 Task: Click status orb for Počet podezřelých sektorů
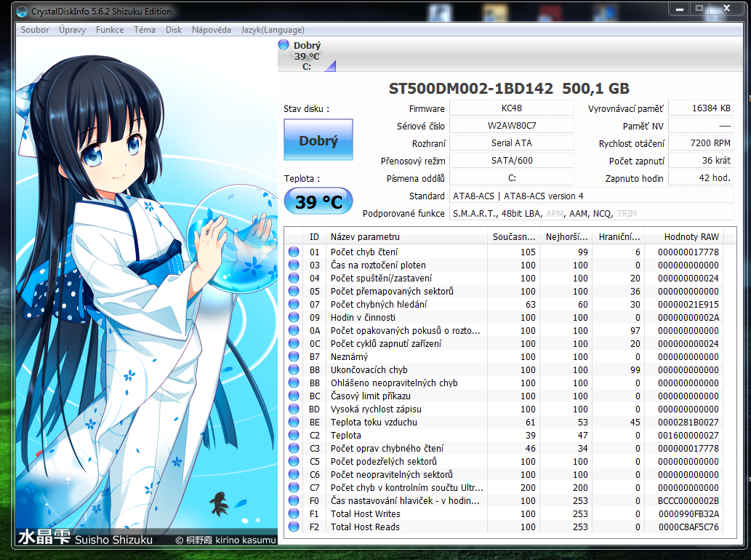point(294,461)
